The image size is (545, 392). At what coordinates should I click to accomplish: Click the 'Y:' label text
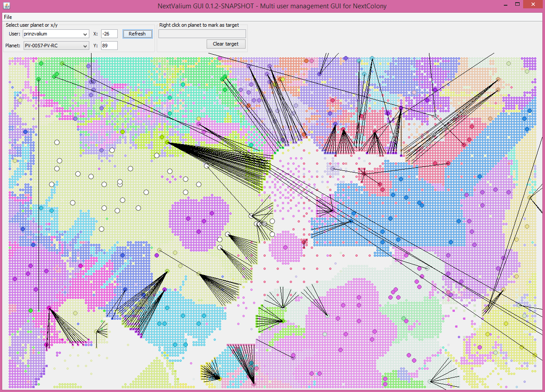(x=95, y=46)
